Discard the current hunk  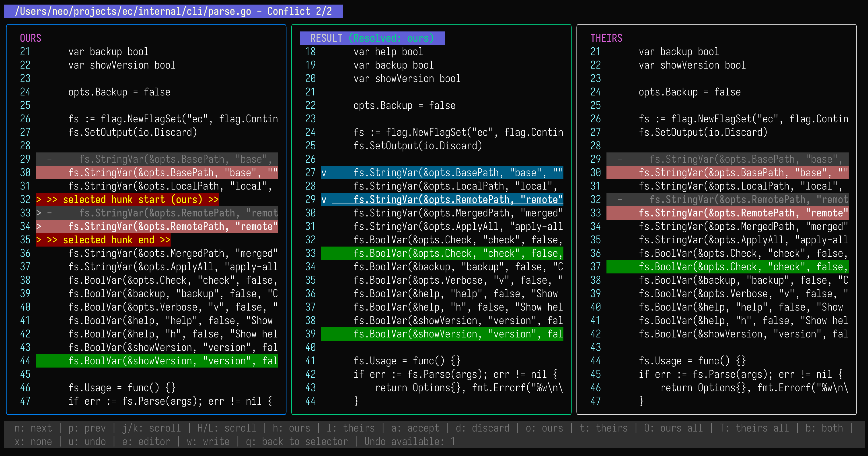coord(483,428)
